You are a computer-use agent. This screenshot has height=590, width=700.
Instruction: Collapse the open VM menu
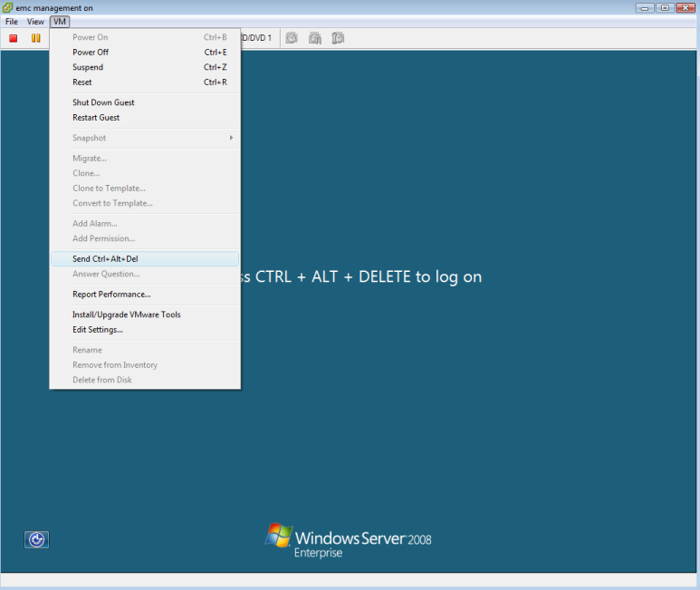[x=60, y=22]
